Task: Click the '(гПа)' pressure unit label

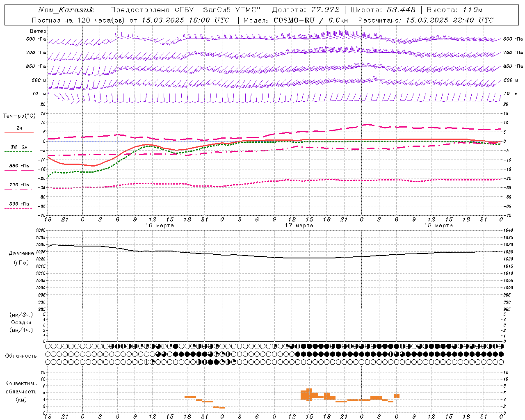Action: point(21,263)
